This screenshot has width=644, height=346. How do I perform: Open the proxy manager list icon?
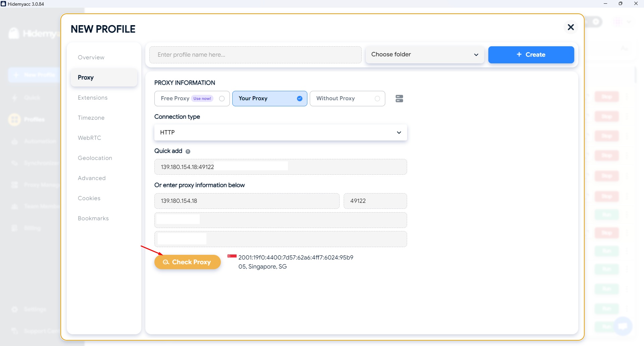(x=399, y=99)
